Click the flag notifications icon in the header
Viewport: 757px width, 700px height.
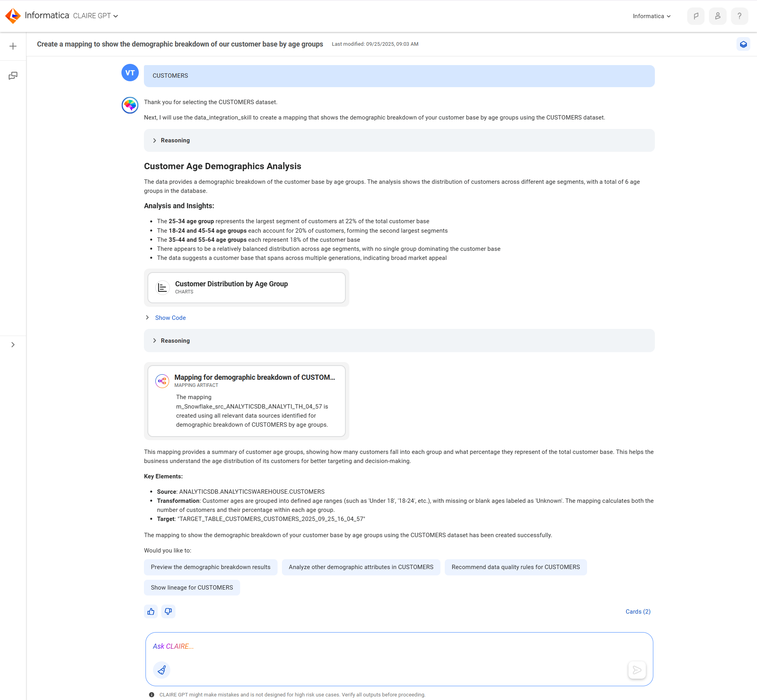[x=696, y=16]
